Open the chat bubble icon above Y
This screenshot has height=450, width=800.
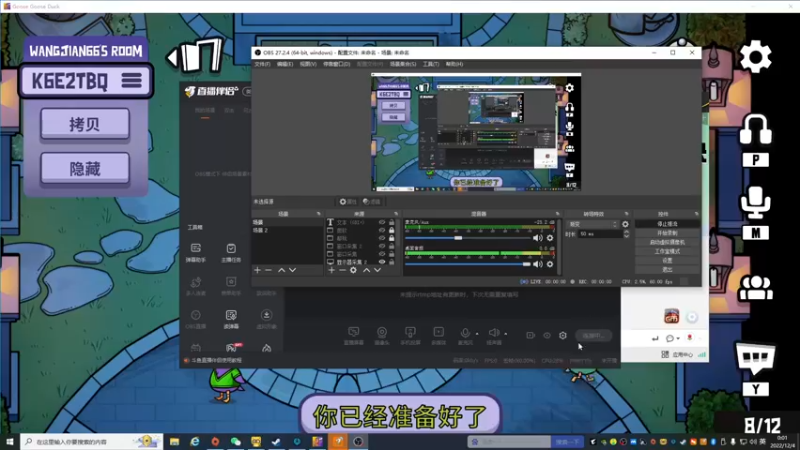tap(755, 358)
